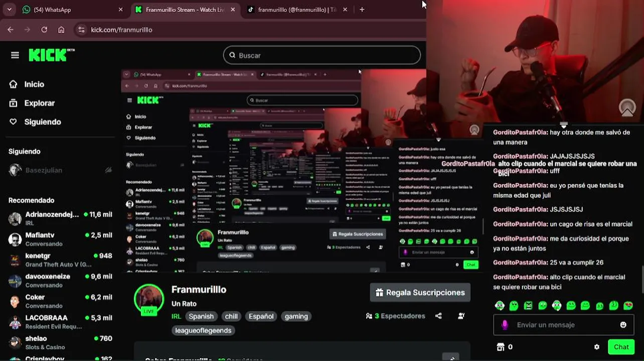Click Regala Suscripciones button

point(420,292)
